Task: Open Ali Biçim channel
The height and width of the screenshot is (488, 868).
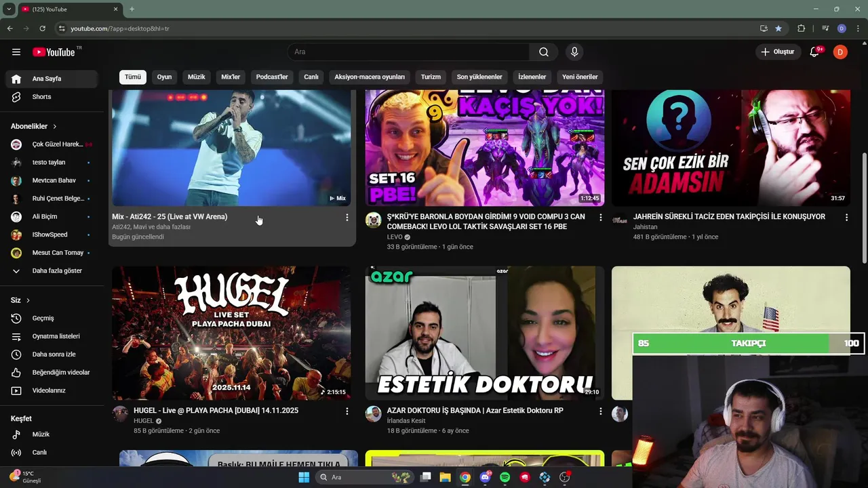Action: (52, 217)
